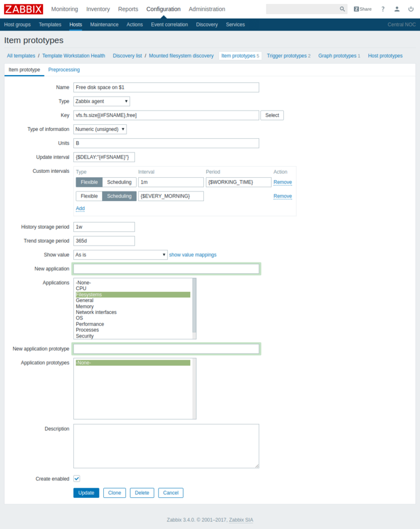The width and height of the screenshot is (420, 529).
Task: Select Flexible in the first custom interval row
Action: [89, 182]
